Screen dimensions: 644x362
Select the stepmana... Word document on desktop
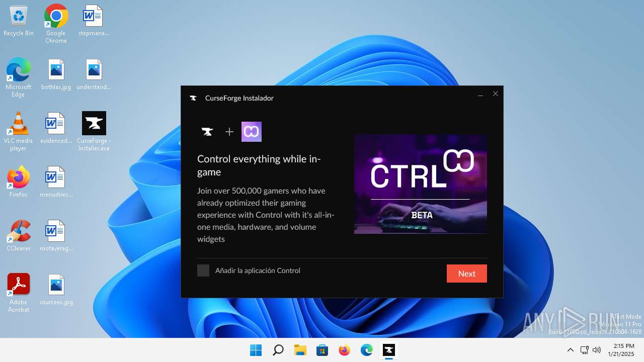point(94,21)
